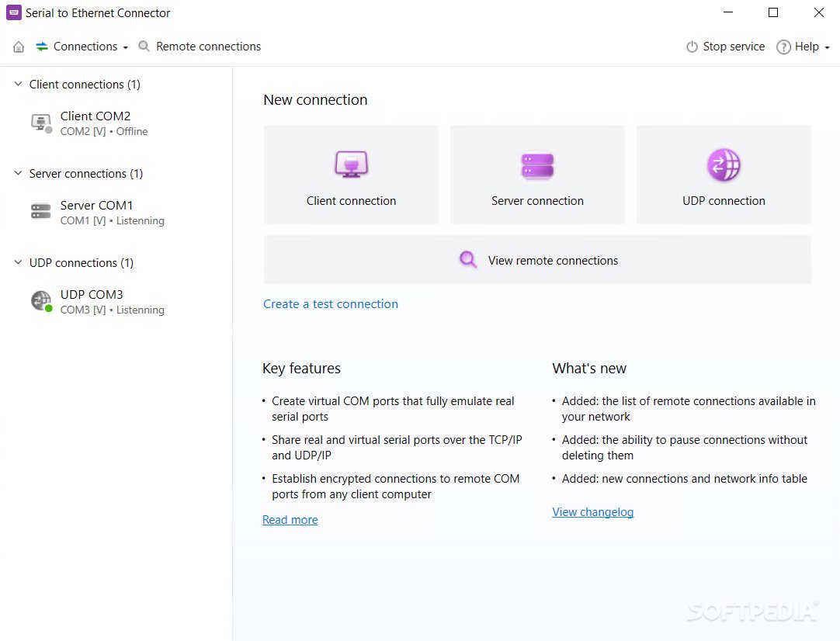The width and height of the screenshot is (840, 641).
Task: Open Remote connections in the toolbar
Action: tap(208, 47)
